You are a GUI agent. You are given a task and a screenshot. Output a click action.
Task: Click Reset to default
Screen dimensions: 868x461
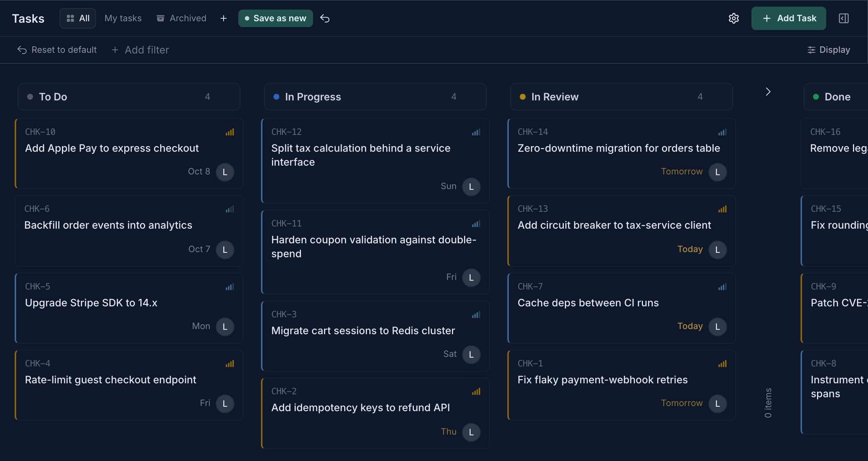(x=57, y=50)
